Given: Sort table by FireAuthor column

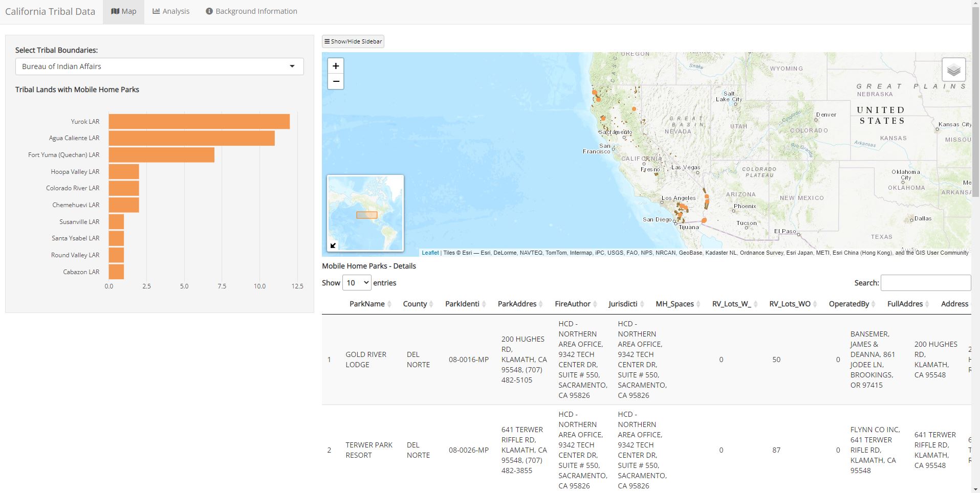Looking at the screenshot, I should click(x=576, y=304).
